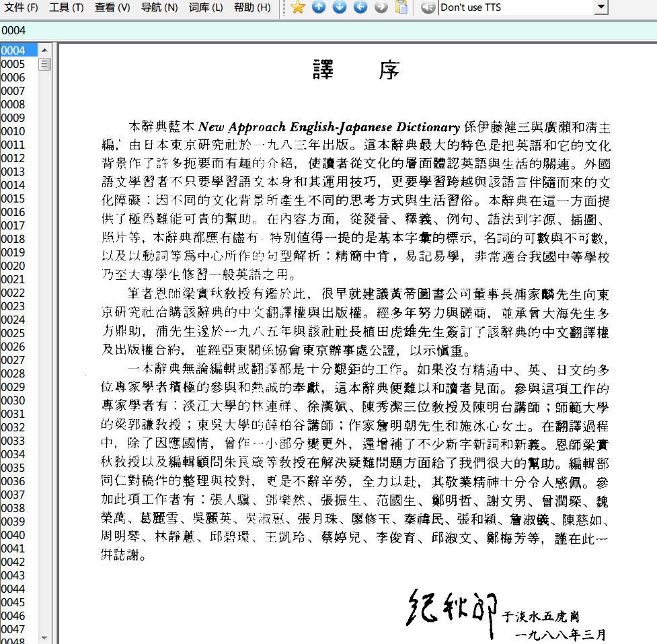Select entry 0011 in the index list
This screenshot has height=644, width=657.
tap(19, 145)
